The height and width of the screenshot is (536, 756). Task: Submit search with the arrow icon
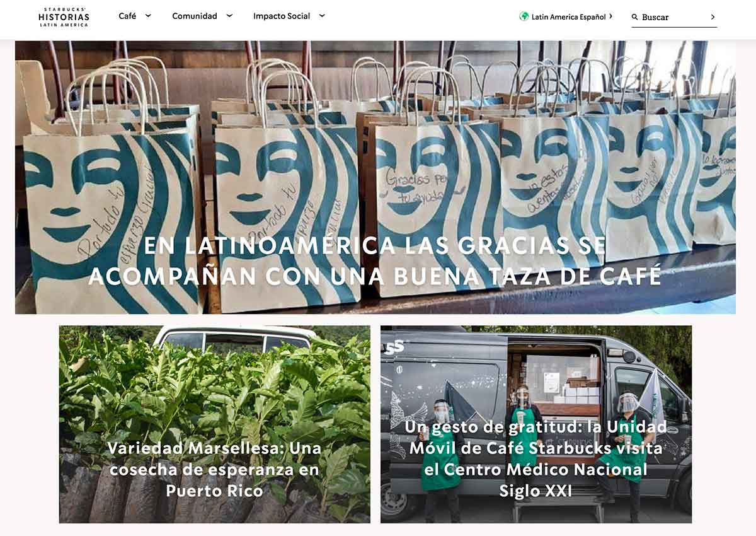pyautogui.click(x=713, y=17)
